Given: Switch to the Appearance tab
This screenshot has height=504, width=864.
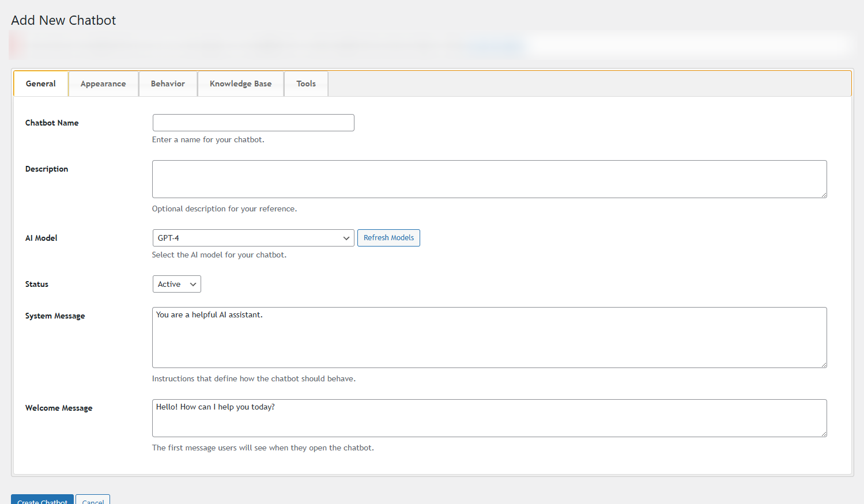Looking at the screenshot, I should [103, 84].
